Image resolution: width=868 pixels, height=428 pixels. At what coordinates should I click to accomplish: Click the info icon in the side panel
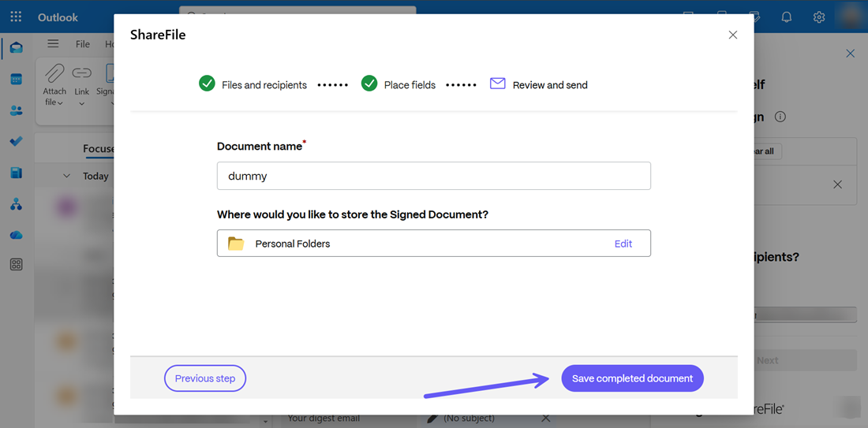pyautogui.click(x=780, y=117)
